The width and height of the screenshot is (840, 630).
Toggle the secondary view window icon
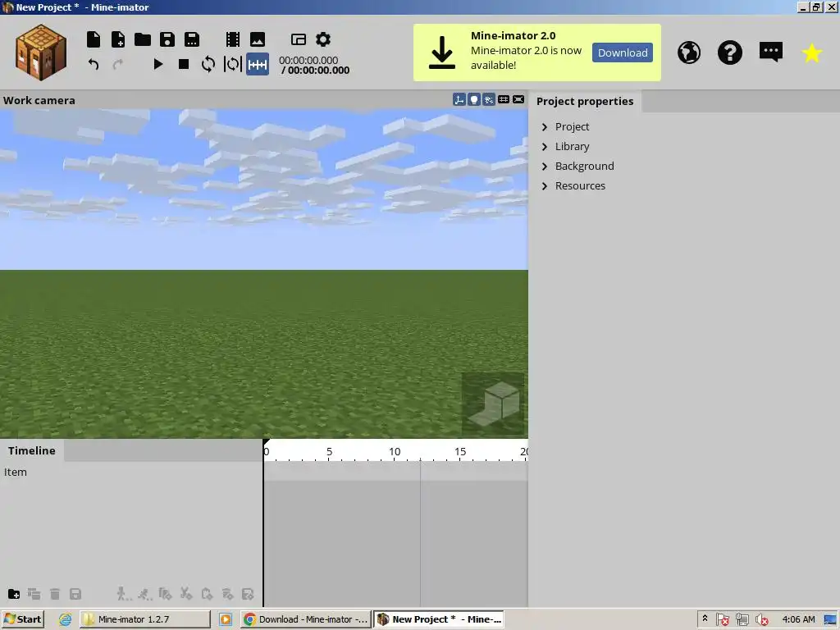[x=299, y=39]
